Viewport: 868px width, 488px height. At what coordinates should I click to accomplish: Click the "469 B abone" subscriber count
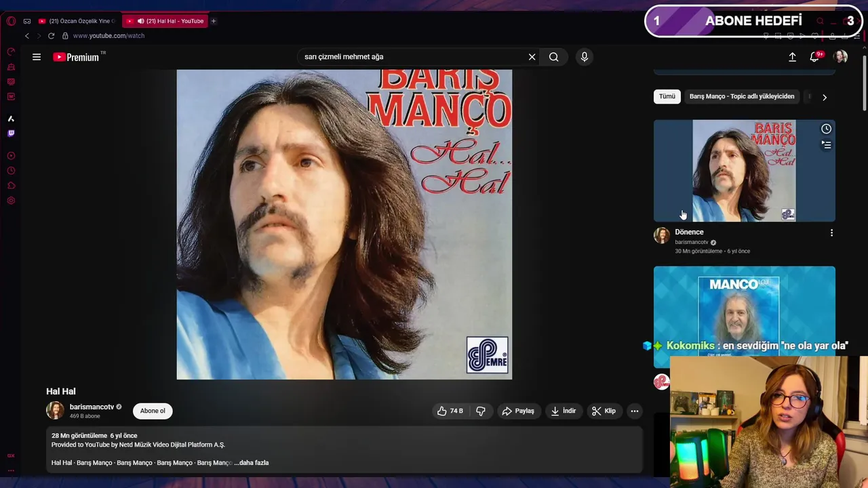coord(85,416)
